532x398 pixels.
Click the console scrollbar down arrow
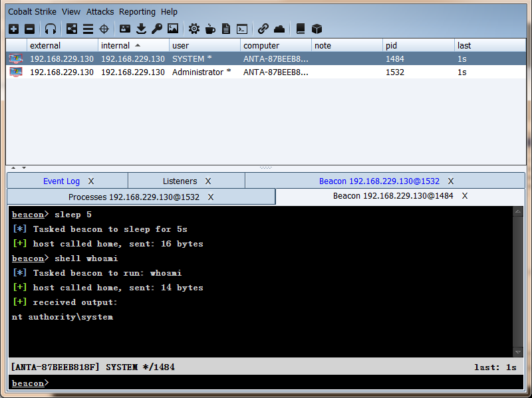[518, 351]
